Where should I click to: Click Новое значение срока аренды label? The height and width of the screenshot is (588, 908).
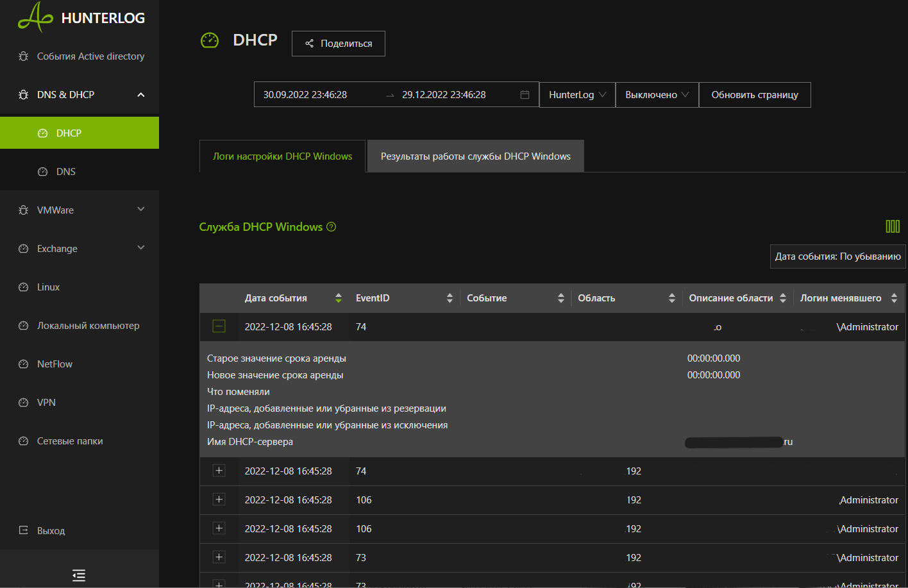[x=275, y=375]
